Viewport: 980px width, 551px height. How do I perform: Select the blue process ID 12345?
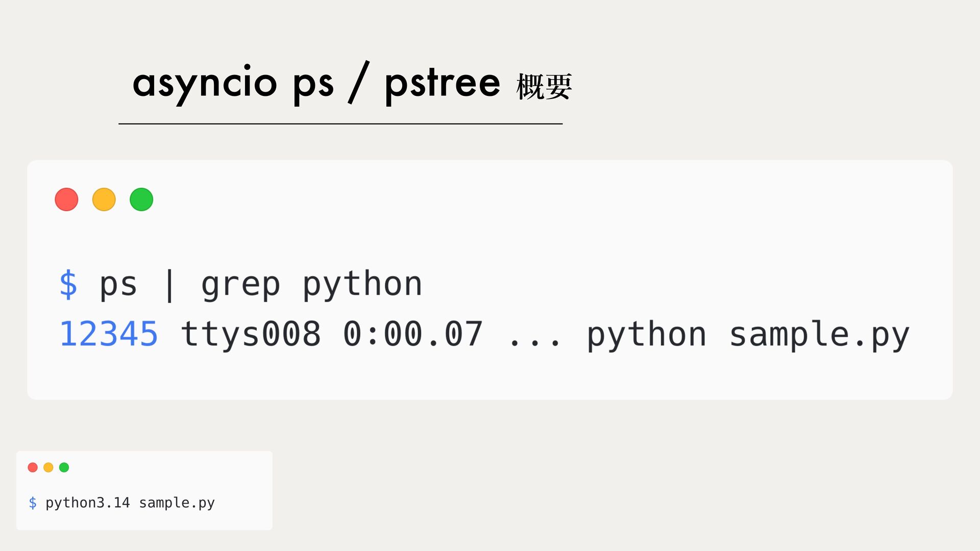coord(109,334)
